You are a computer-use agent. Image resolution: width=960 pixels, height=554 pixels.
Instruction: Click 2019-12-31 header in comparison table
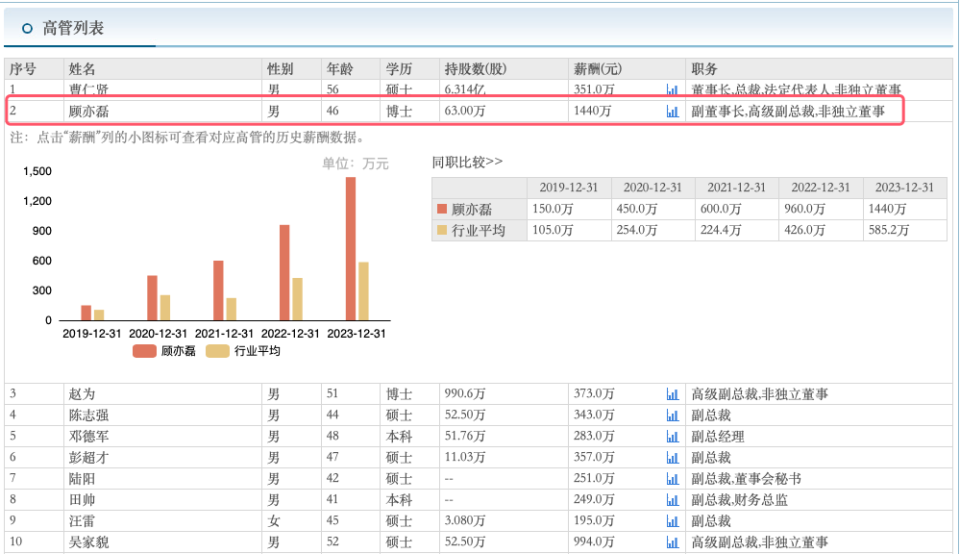point(569,188)
